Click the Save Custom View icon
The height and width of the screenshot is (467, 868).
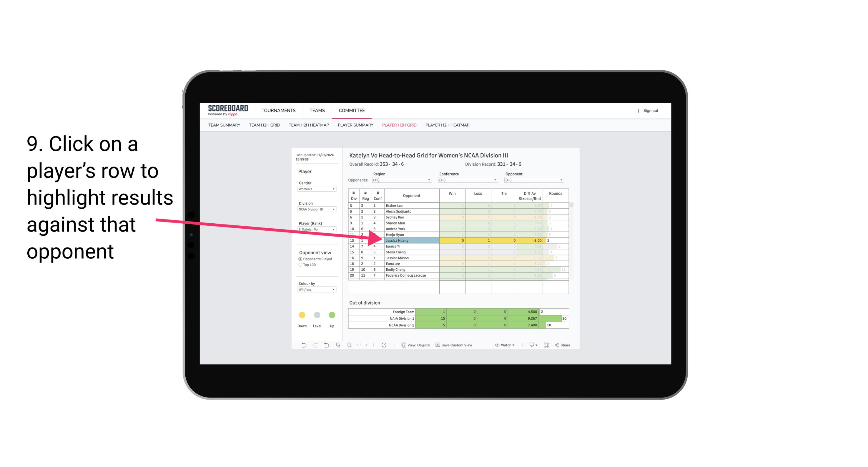438,345
